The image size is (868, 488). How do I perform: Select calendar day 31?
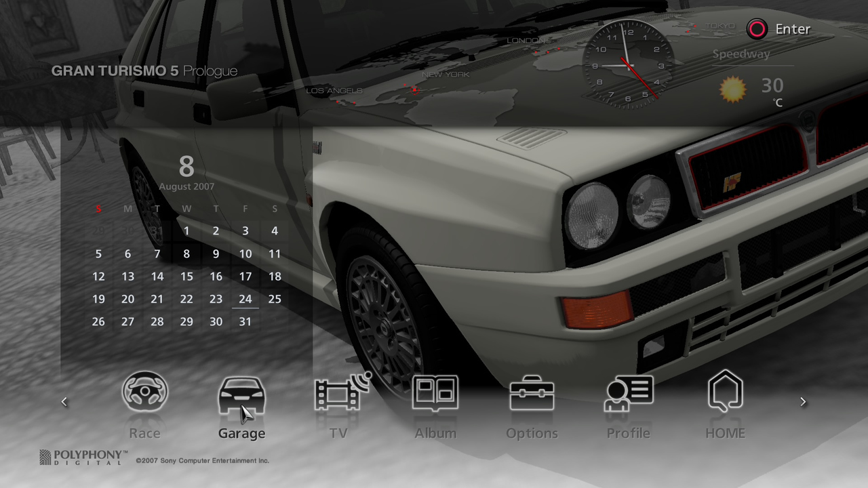(245, 322)
